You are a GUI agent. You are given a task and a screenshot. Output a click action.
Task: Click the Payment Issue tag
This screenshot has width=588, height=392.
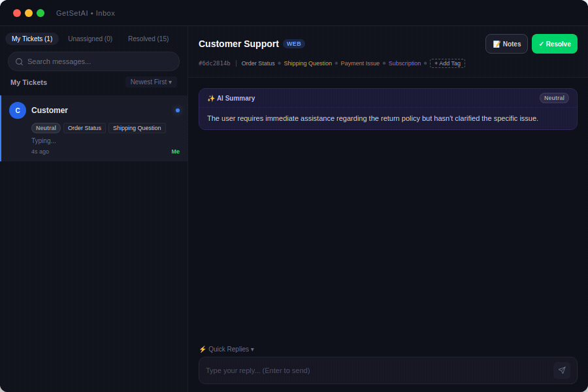[x=360, y=63]
